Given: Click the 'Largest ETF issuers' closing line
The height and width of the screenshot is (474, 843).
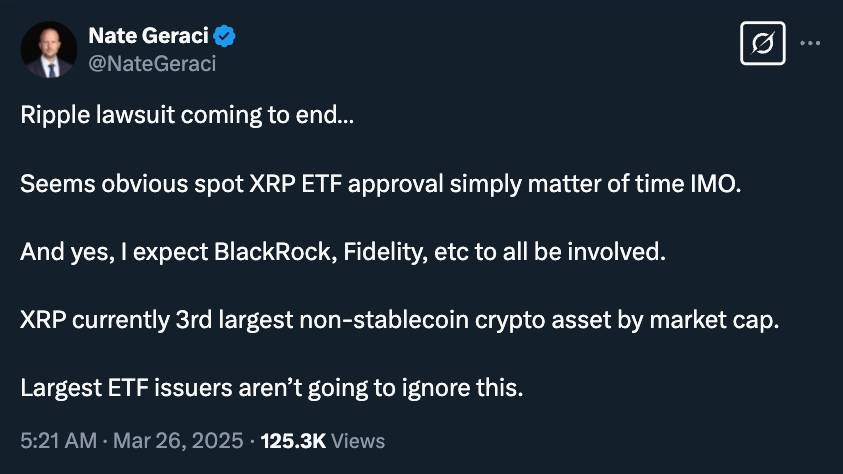Looking at the screenshot, I should (x=272, y=388).
